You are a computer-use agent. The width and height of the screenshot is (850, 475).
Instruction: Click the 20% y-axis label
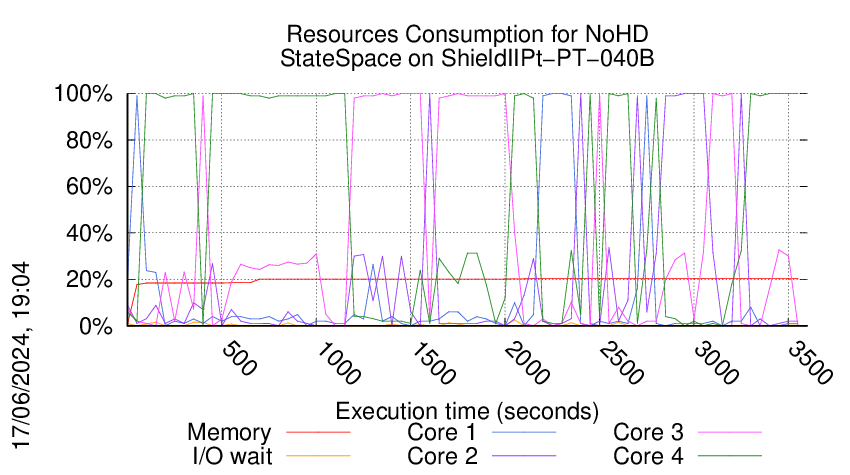(x=89, y=280)
